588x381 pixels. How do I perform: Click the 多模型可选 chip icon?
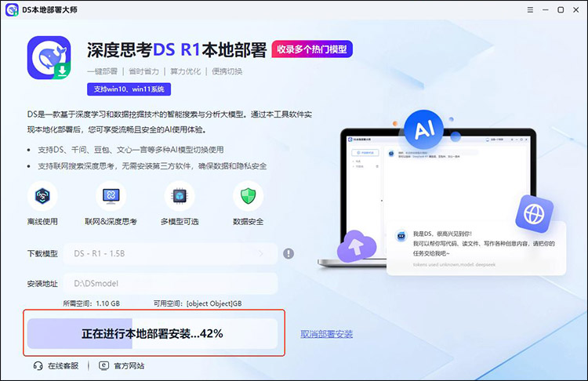click(x=180, y=196)
